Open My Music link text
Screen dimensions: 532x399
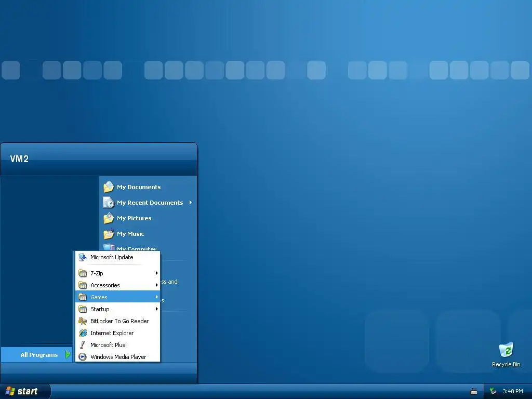[130, 234]
